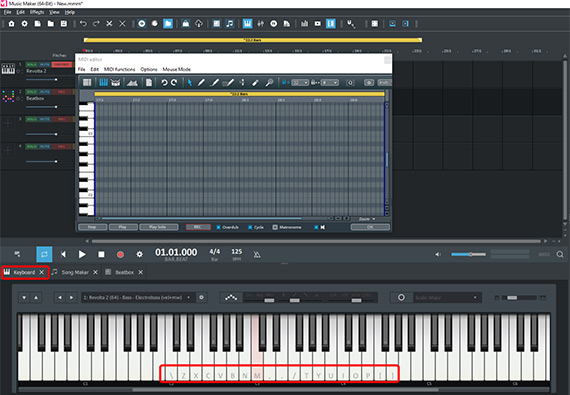Select piano roll view in MIDI editor
The image size is (570, 395).
pos(103,82)
